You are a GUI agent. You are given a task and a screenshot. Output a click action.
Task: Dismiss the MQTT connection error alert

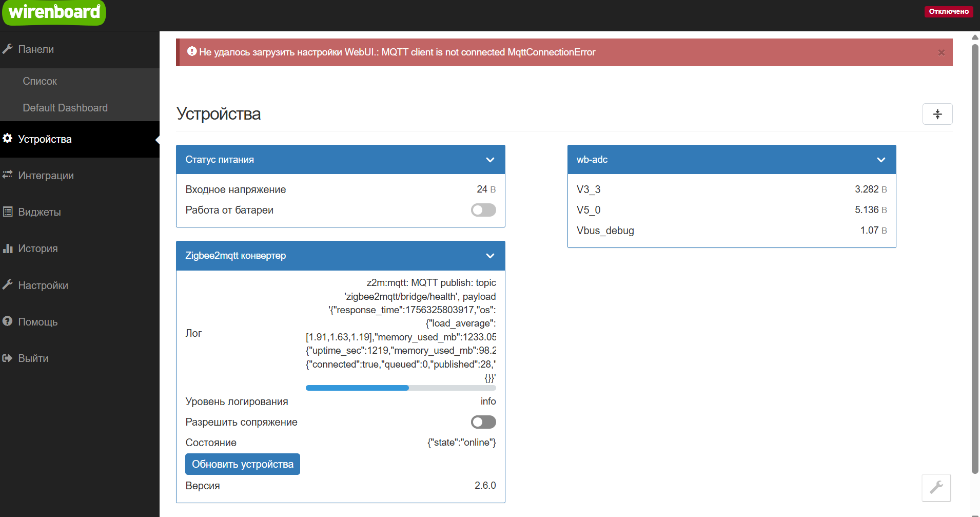point(941,52)
